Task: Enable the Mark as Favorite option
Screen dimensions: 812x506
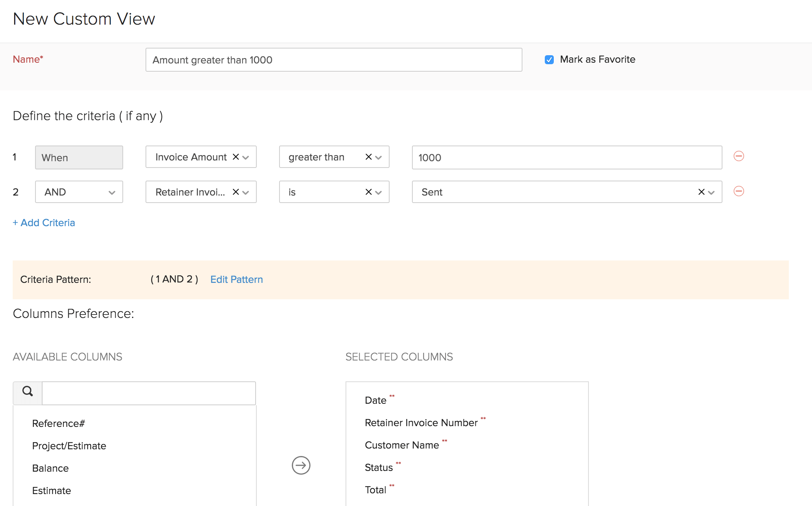Action: (549, 59)
